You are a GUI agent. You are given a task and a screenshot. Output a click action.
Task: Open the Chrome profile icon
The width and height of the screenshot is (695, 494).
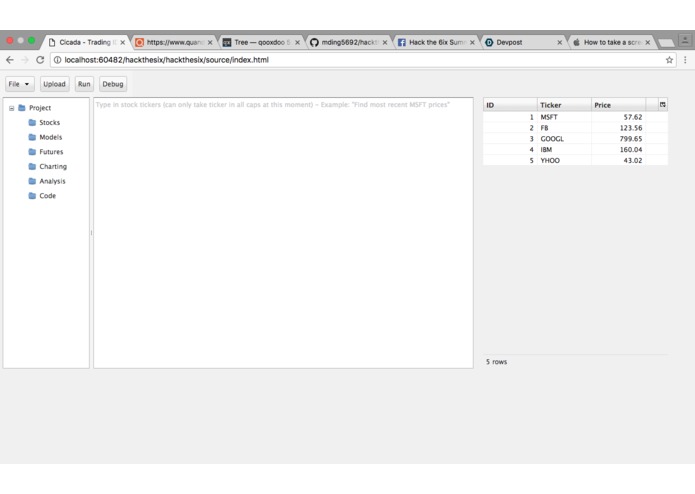[685, 40]
